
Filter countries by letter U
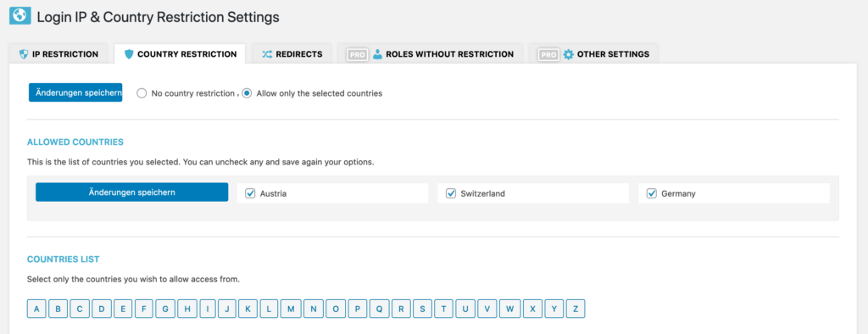[465, 309]
